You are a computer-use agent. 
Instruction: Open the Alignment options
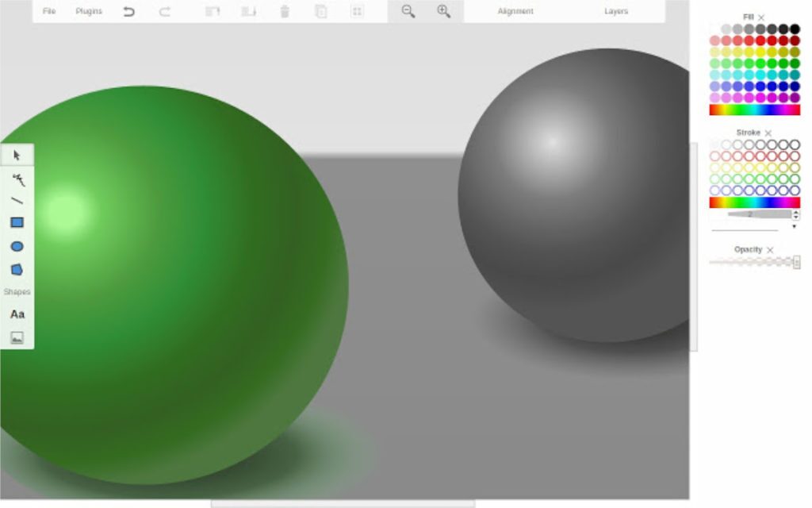pyautogui.click(x=515, y=11)
